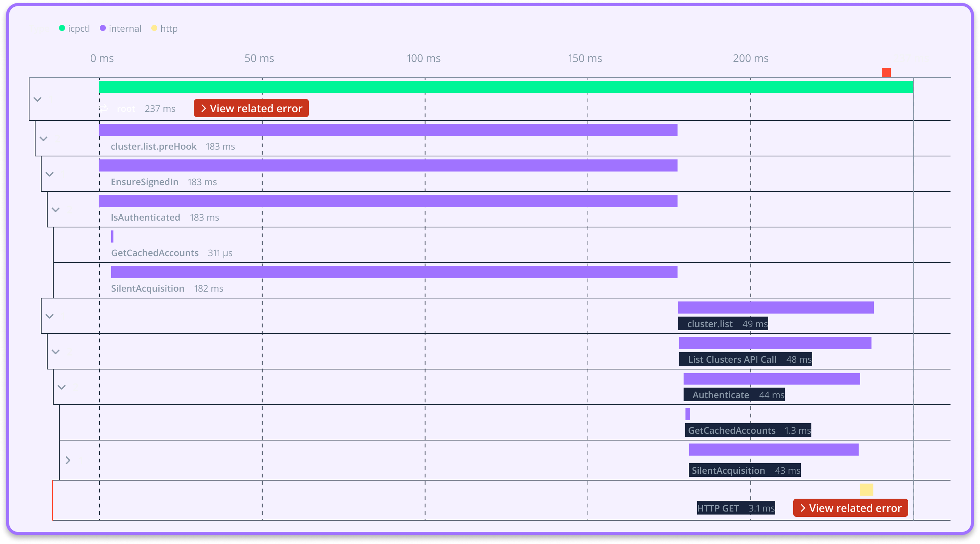This screenshot has width=980, height=544.
Task: Click the cluster.list 49 ms label
Action: coord(723,323)
